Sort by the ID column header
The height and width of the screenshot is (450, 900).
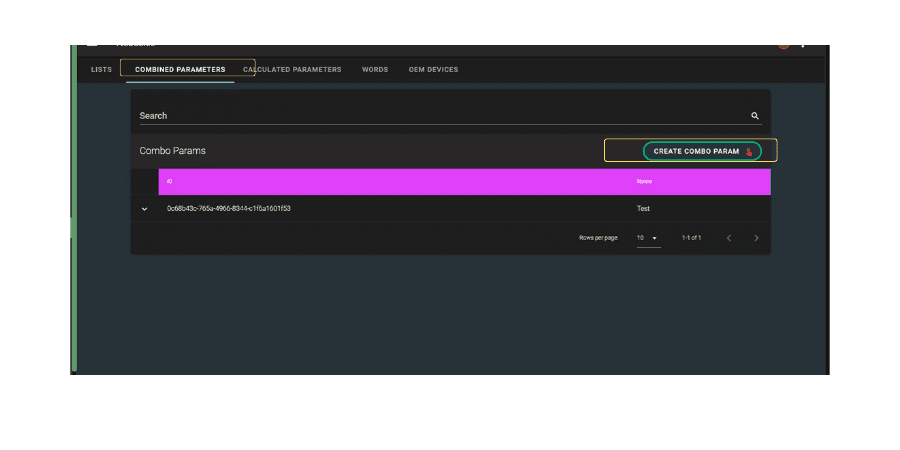click(169, 182)
